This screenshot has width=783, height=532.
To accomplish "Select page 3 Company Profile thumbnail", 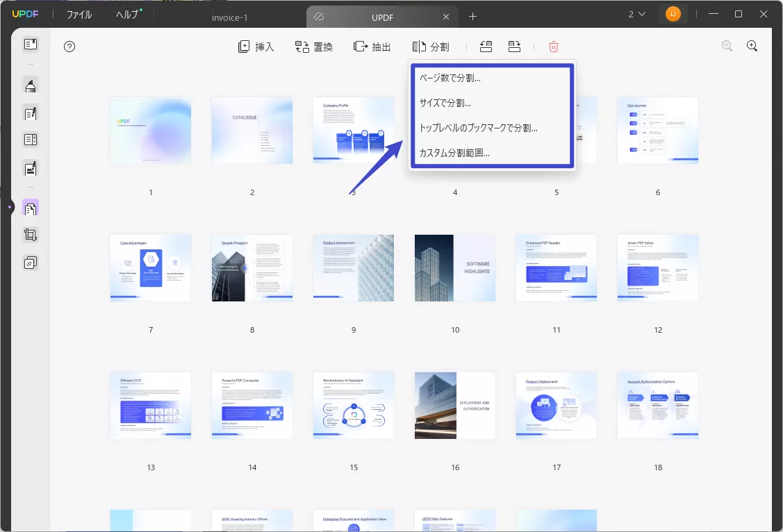I will 353,131.
